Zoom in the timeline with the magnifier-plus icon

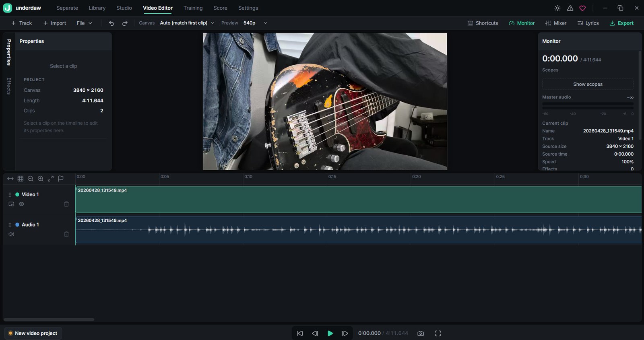click(x=41, y=179)
